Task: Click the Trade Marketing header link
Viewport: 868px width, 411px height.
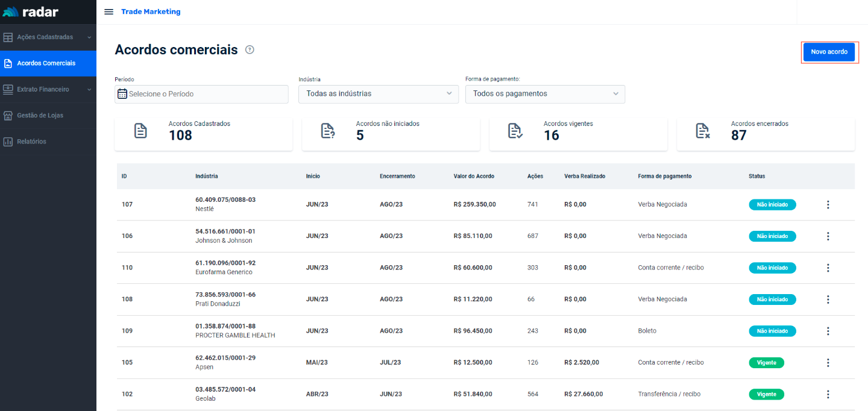Action: point(151,12)
